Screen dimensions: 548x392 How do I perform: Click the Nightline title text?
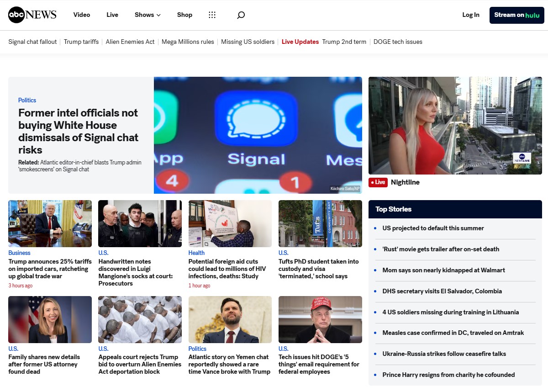coord(405,182)
